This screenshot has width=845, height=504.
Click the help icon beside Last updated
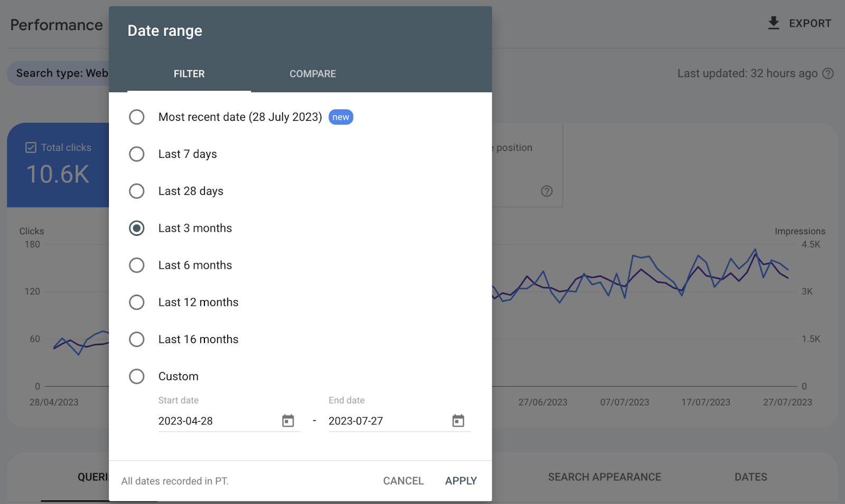point(828,73)
